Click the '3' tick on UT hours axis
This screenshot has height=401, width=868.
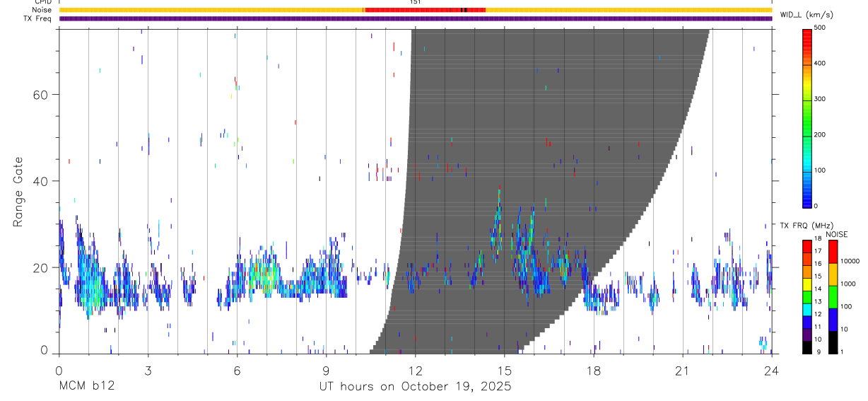click(148, 371)
